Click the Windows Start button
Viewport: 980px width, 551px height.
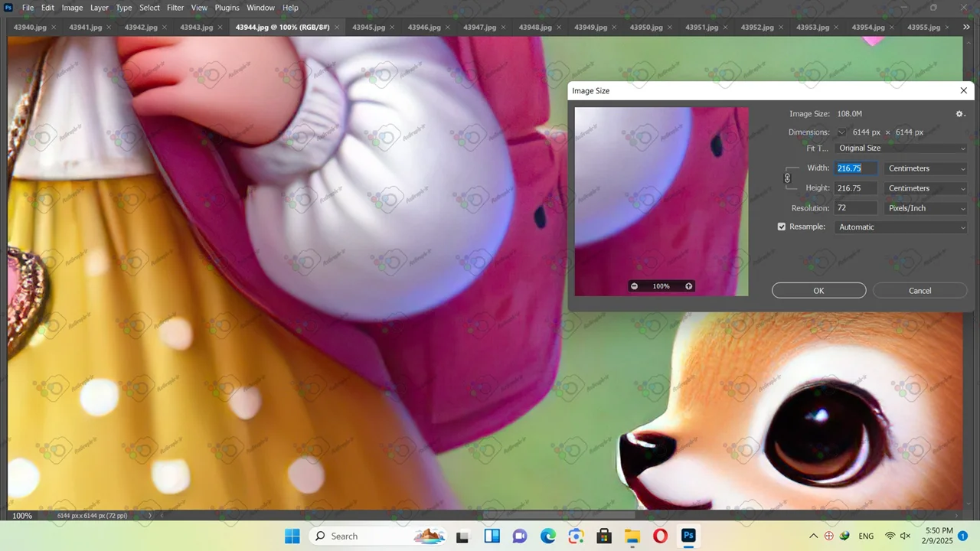[x=292, y=536]
